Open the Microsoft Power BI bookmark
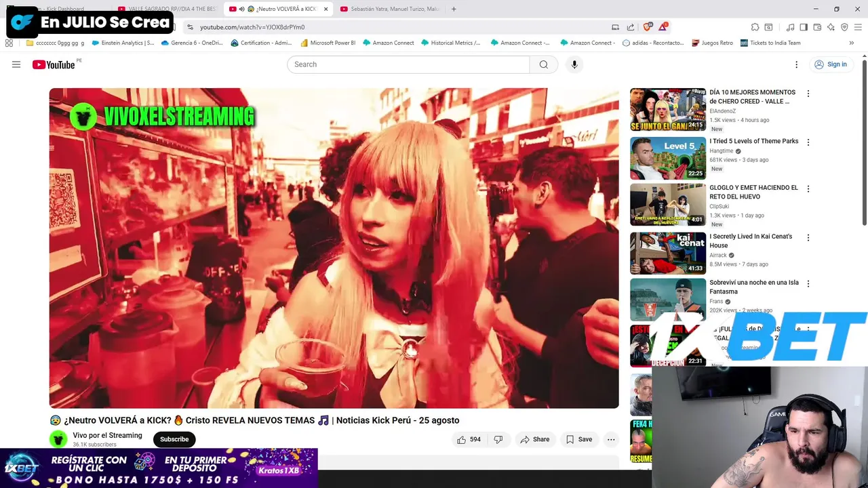The image size is (868, 488). coord(328,43)
